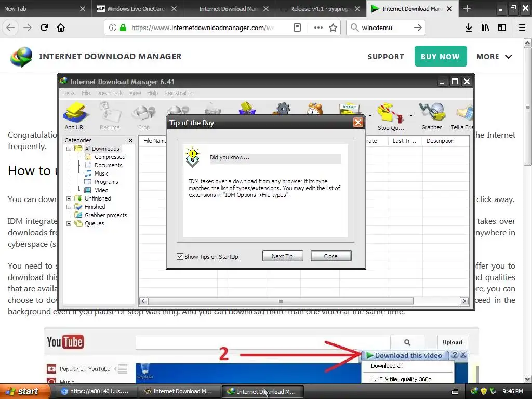
Task: Open the MORE dropdown on the website
Action: click(x=494, y=57)
